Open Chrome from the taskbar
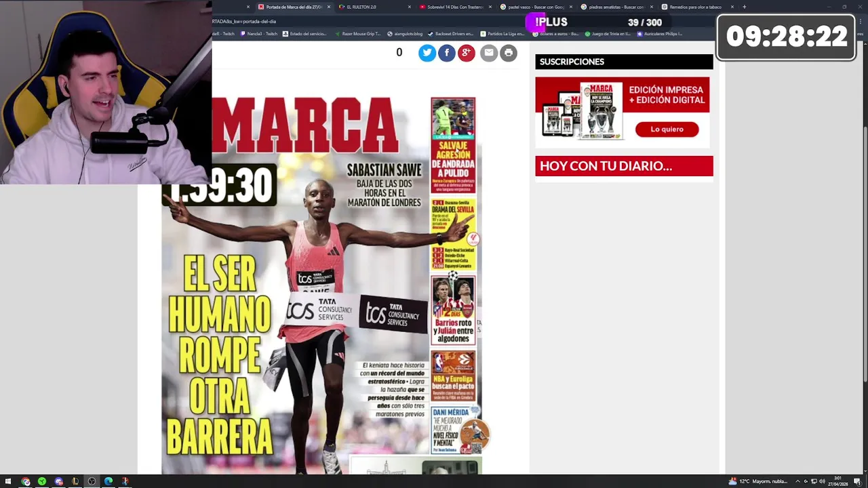Screen dimensions: 868x488 [26, 481]
